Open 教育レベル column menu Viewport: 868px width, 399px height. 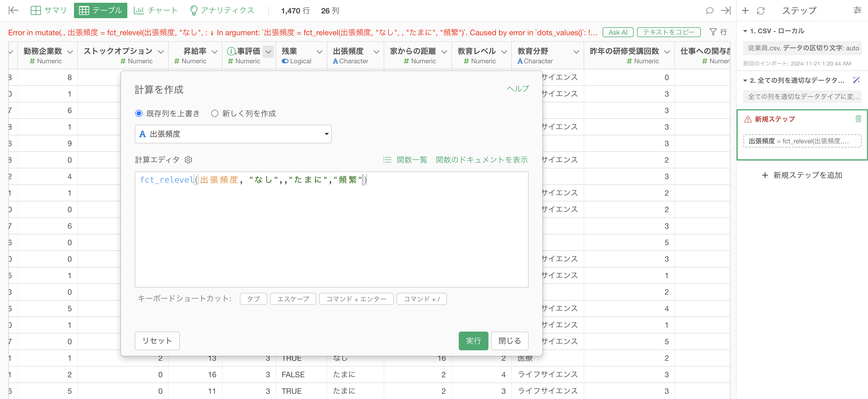(504, 52)
